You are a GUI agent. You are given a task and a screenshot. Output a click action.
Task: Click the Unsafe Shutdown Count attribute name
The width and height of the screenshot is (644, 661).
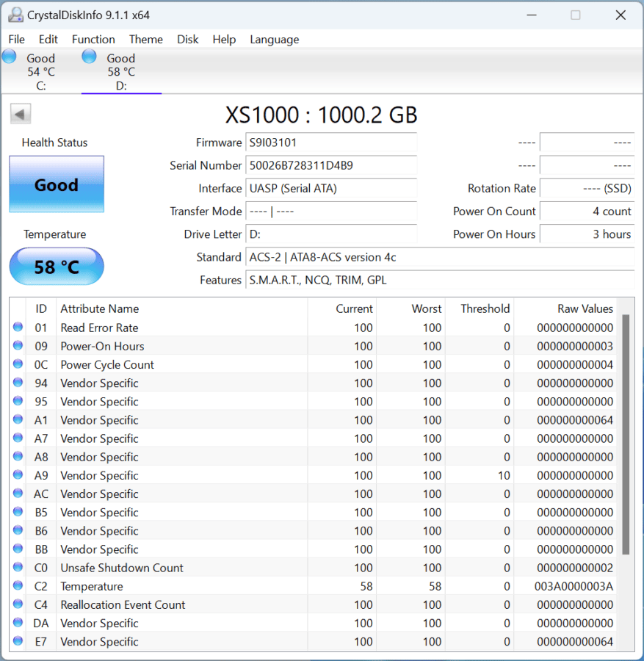pos(122,568)
